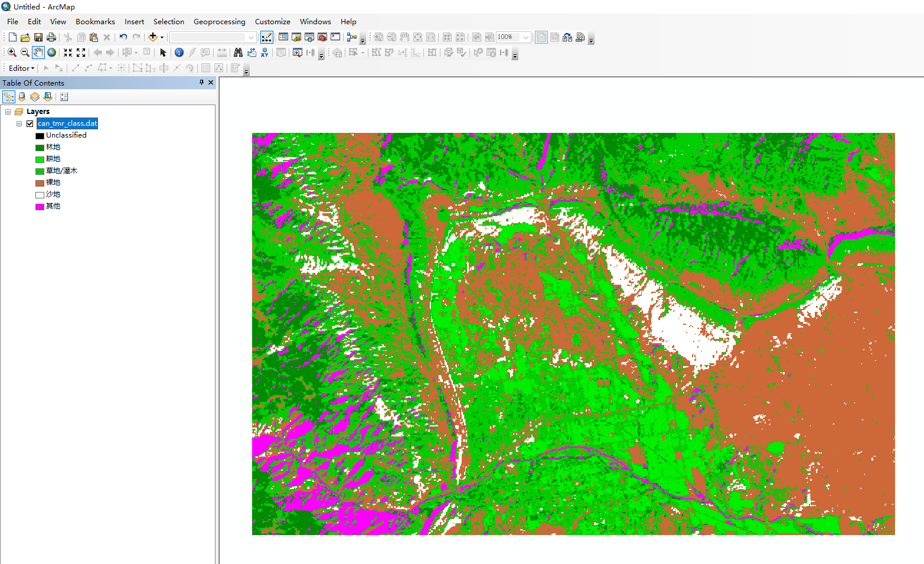The width and height of the screenshot is (924, 564).
Task: Click the magenta swatch for 其他 class
Action: (39, 206)
